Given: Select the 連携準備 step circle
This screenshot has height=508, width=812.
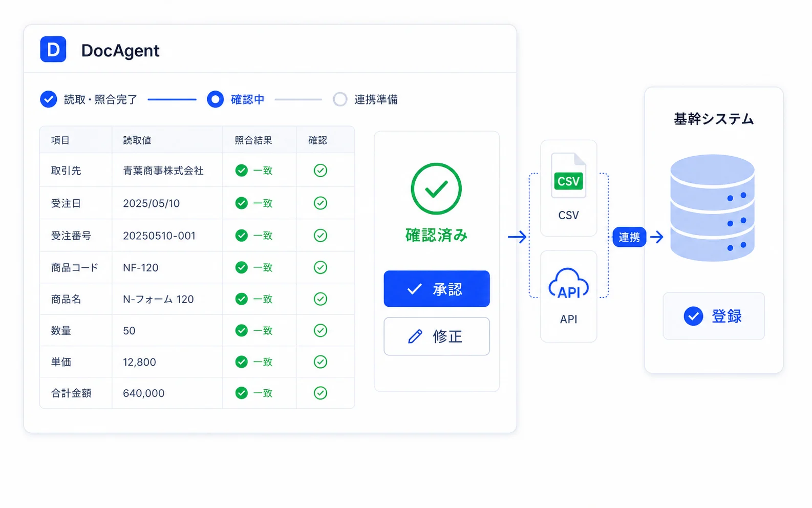Looking at the screenshot, I should tap(340, 99).
